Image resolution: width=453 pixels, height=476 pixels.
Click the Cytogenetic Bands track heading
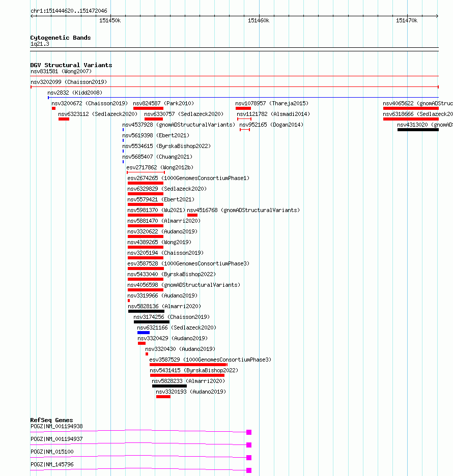tap(61, 38)
